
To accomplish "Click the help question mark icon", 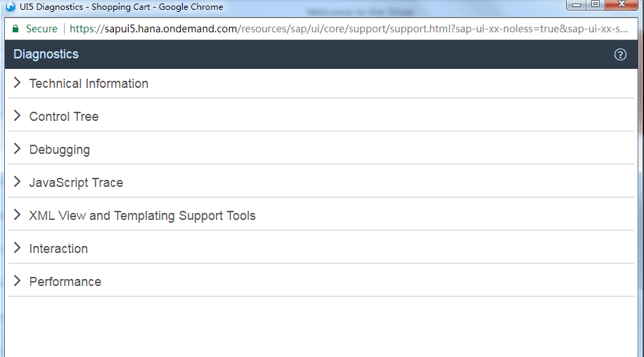I will (x=620, y=55).
